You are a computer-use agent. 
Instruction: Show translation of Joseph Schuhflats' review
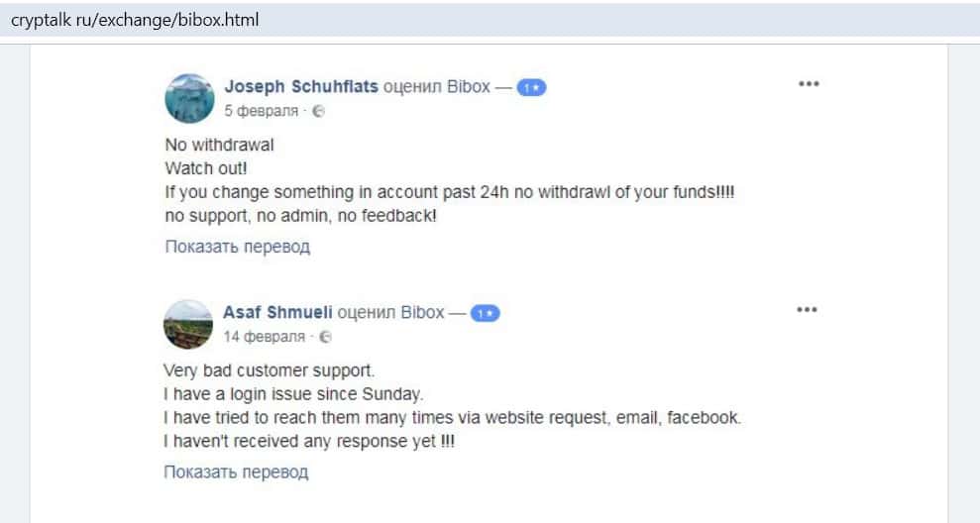pos(237,247)
